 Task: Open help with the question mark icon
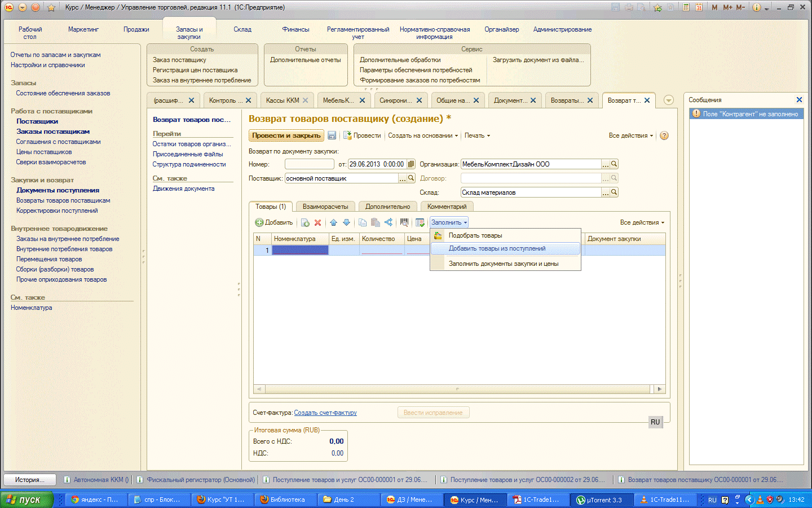664,135
